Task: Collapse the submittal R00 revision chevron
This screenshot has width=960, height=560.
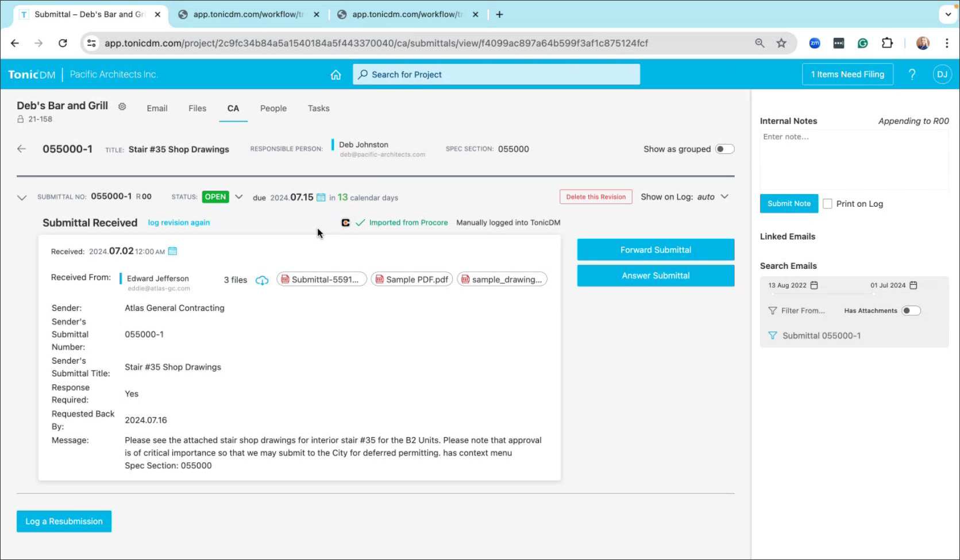Action: [22, 198]
